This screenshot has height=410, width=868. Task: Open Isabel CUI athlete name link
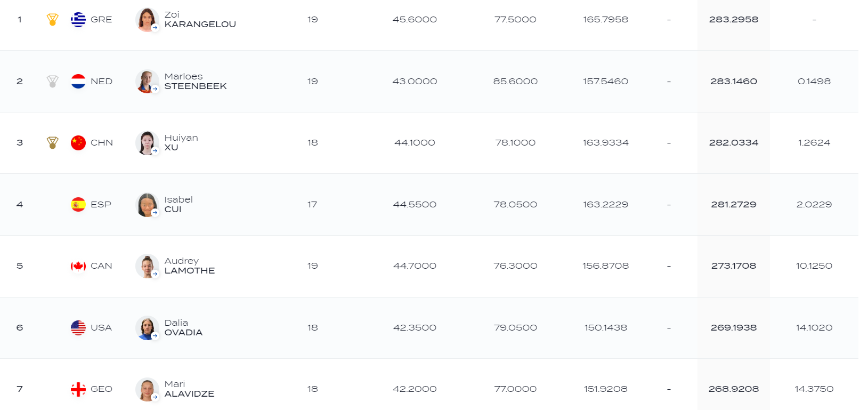tap(179, 205)
